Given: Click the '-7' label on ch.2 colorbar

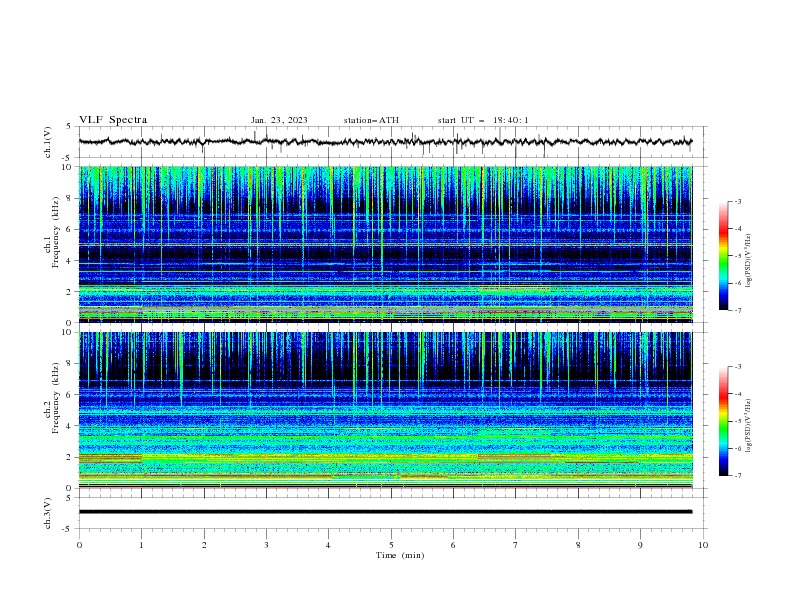Looking at the screenshot, I should [738, 475].
